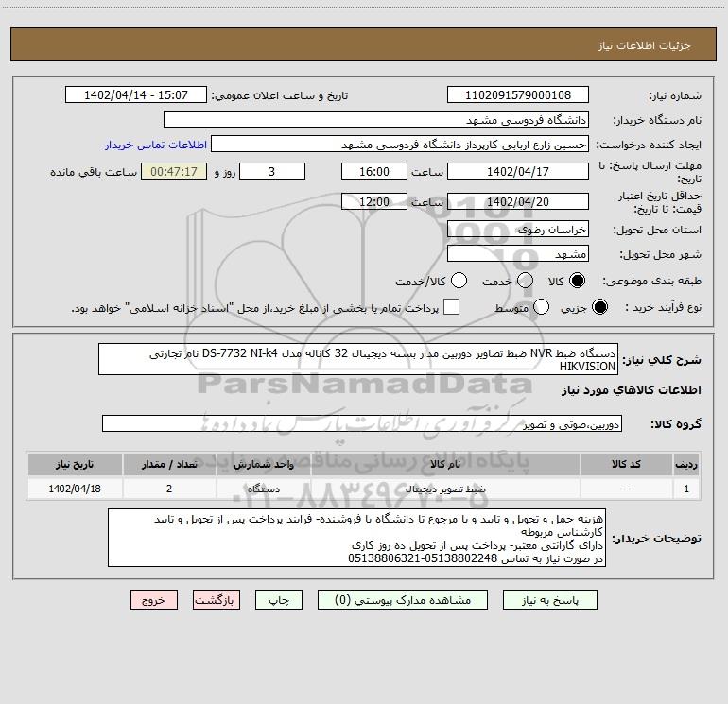Click the واحد شمارش column header

click(263, 465)
